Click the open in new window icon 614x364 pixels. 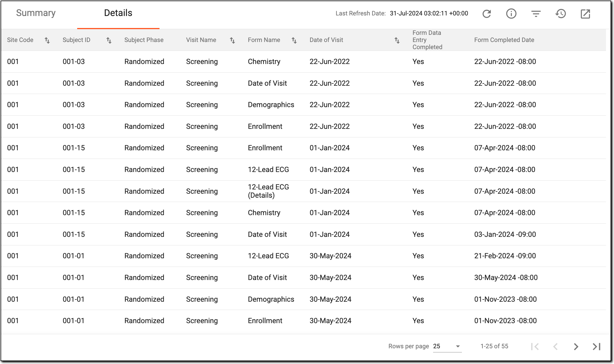click(x=585, y=14)
